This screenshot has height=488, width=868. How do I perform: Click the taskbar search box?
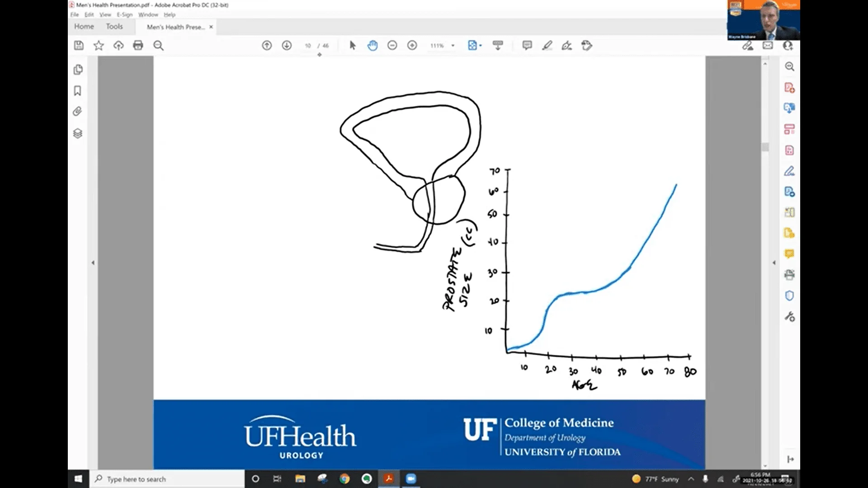168,479
